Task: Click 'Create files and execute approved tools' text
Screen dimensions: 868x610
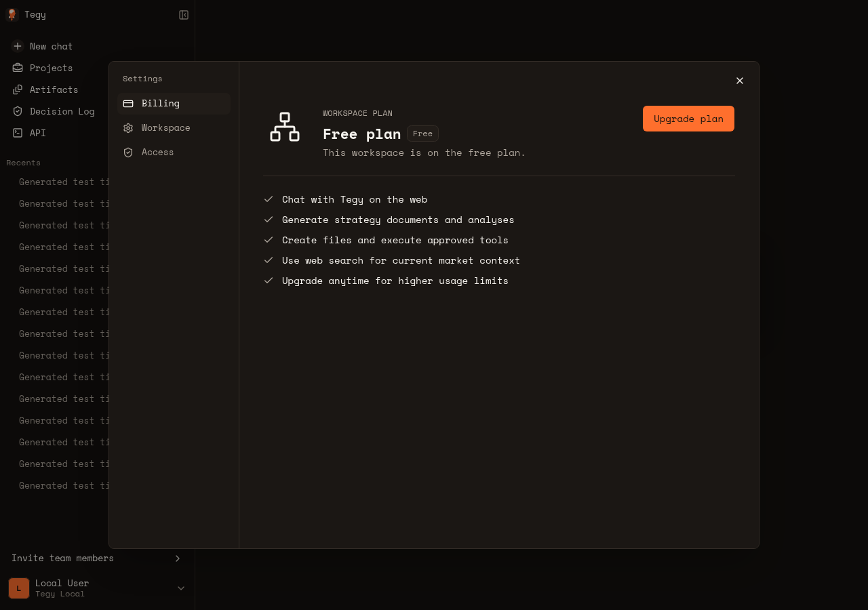Action: (395, 240)
